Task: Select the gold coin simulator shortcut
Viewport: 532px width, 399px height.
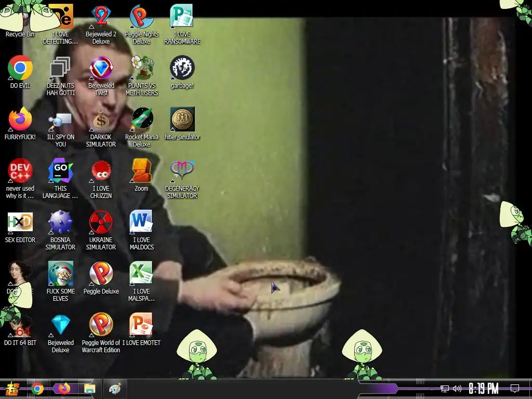Action: tap(182, 124)
